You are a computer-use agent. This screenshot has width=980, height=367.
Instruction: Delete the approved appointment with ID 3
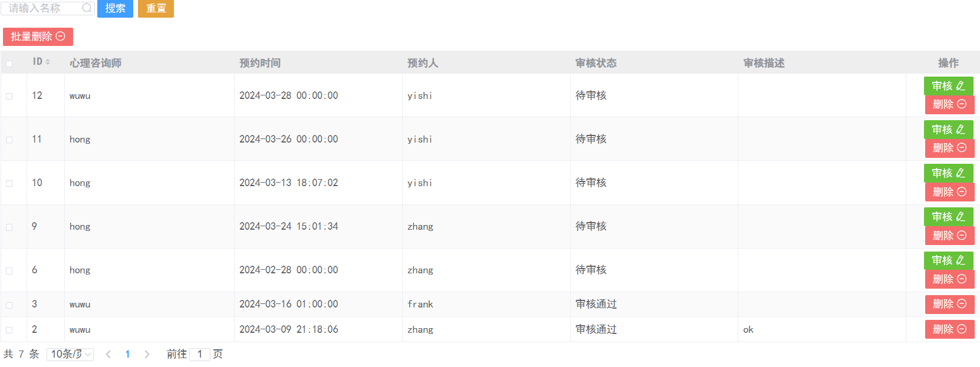949,304
